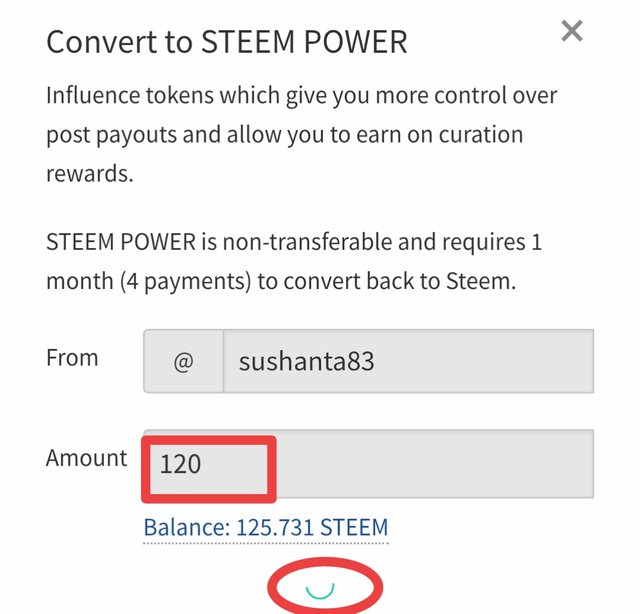
Task: Click the spinning loading indicator
Action: pos(320,590)
